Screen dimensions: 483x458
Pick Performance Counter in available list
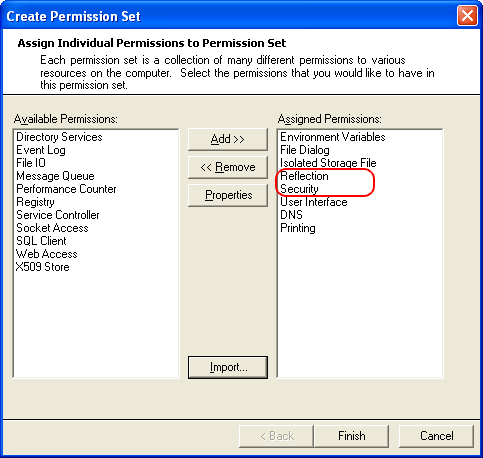[x=66, y=189]
